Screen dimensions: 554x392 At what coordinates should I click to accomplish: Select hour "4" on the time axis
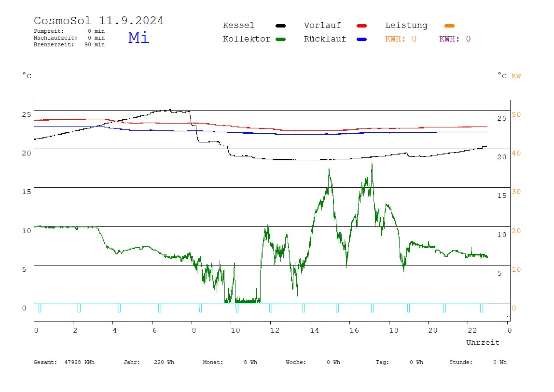[115, 331]
